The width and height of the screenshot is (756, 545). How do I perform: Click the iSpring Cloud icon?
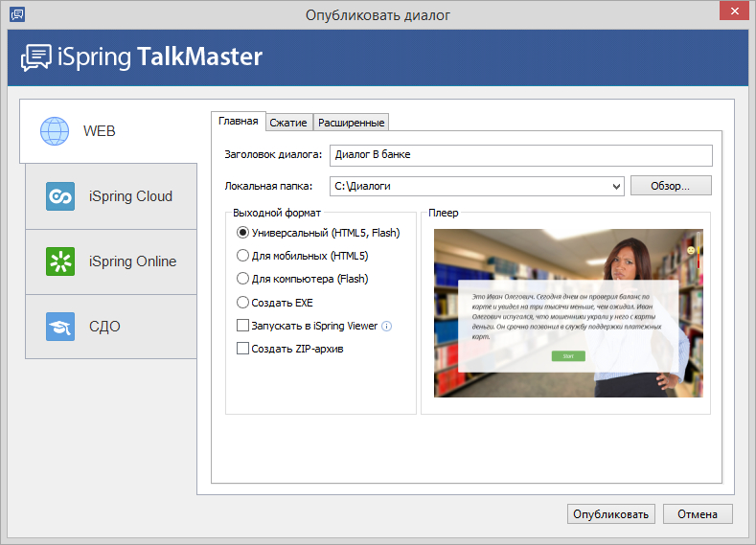[x=60, y=196]
